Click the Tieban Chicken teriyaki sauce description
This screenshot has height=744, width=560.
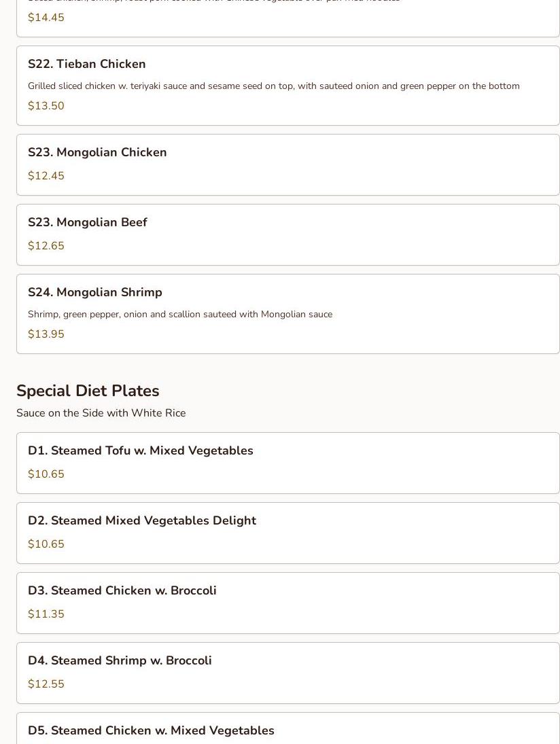(273, 86)
